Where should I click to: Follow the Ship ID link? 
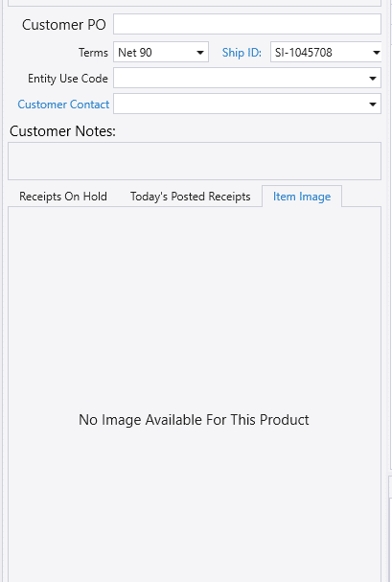coord(242,53)
